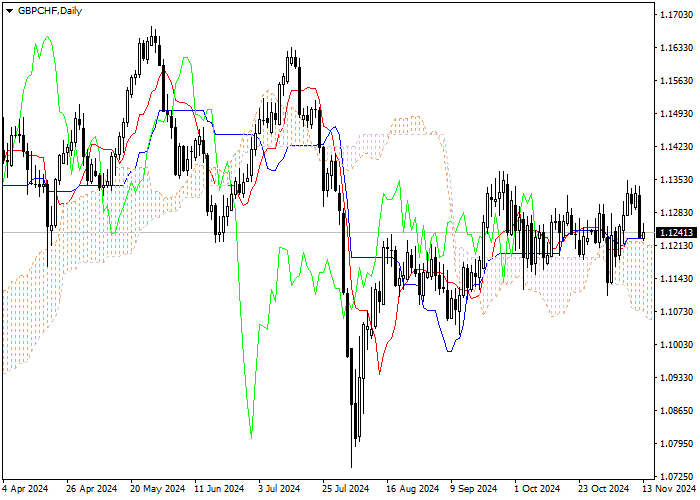Click the 1.11430 price axis label
The height and width of the screenshot is (500, 700).
point(676,279)
